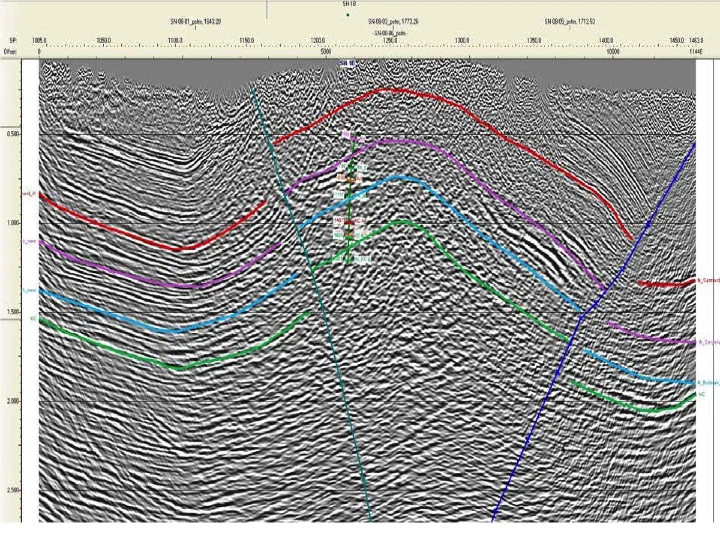Select the blue horizon name label at right edge
Screen dimensions: 720x540
click(708, 382)
